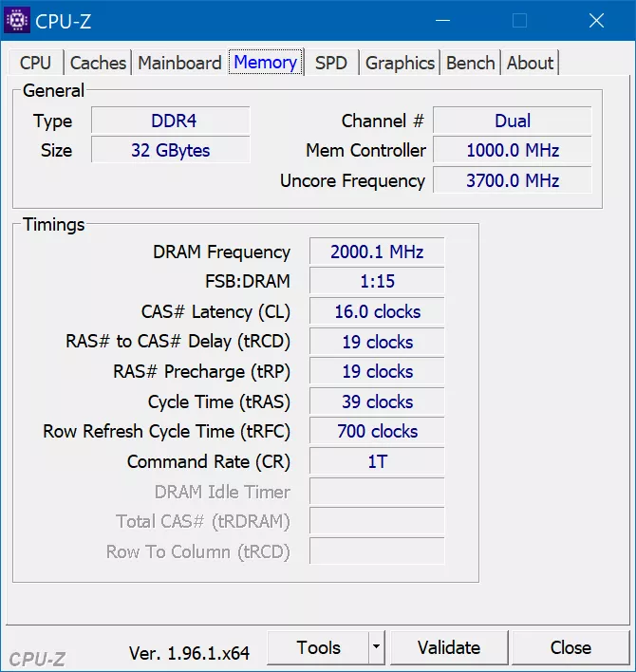The height and width of the screenshot is (672, 636).
Task: Click the Tools button
Action: (318, 647)
